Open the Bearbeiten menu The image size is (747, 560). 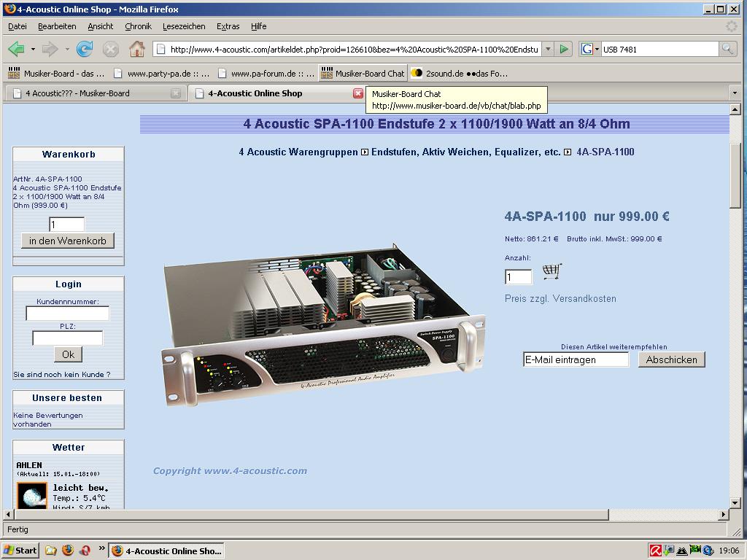[x=57, y=26]
